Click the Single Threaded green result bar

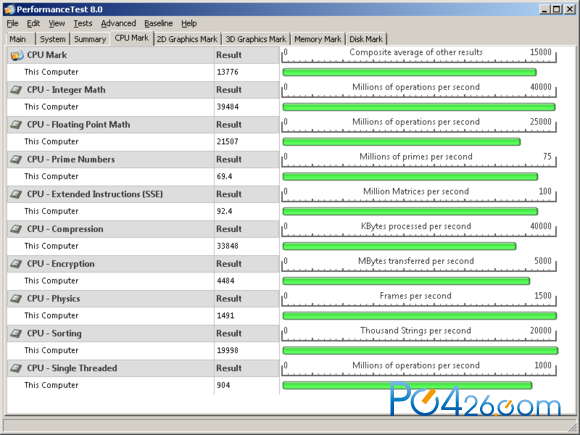coord(407,385)
